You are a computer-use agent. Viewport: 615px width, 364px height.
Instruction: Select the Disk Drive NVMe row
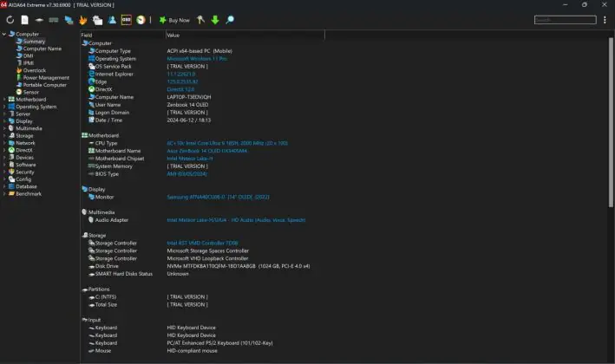click(200, 266)
